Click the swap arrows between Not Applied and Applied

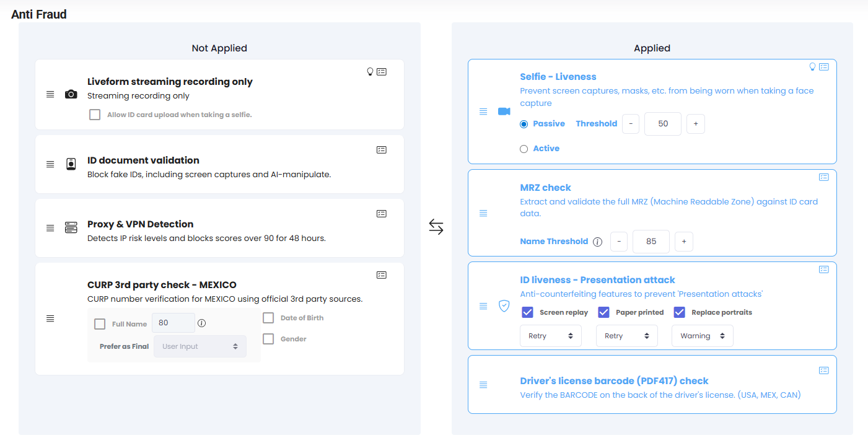436,227
